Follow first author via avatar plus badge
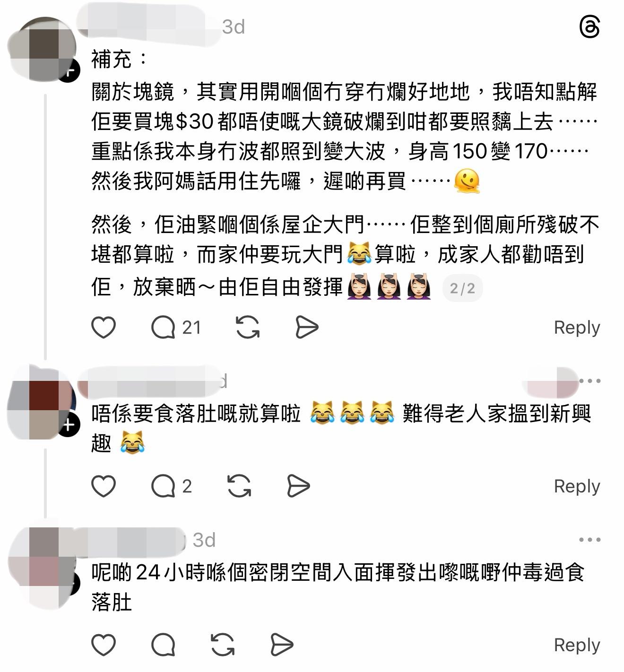The image size is (624, 672). coord(69,71)
